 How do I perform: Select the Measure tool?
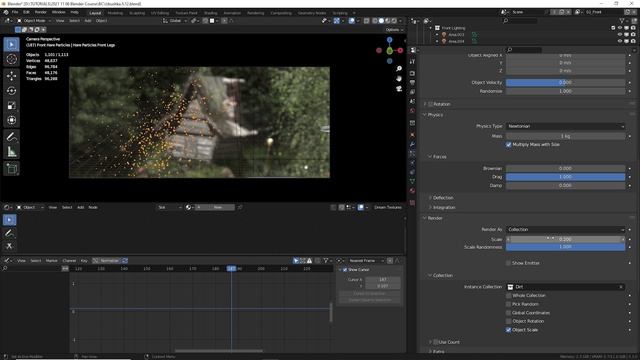(11, 152)
